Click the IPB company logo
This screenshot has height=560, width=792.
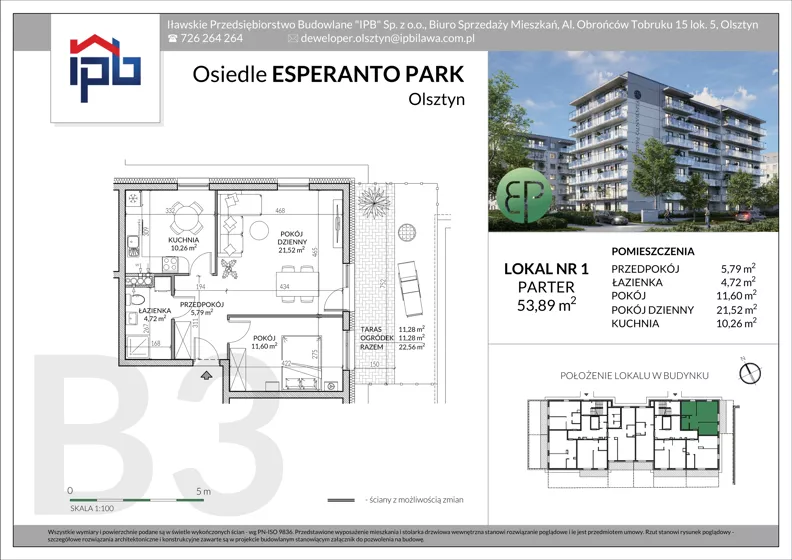tap(105, 68)
